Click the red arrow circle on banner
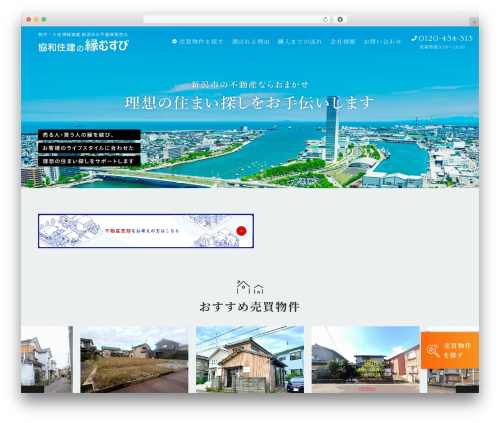This screenshot has width=500, height=423. [241, 231]
